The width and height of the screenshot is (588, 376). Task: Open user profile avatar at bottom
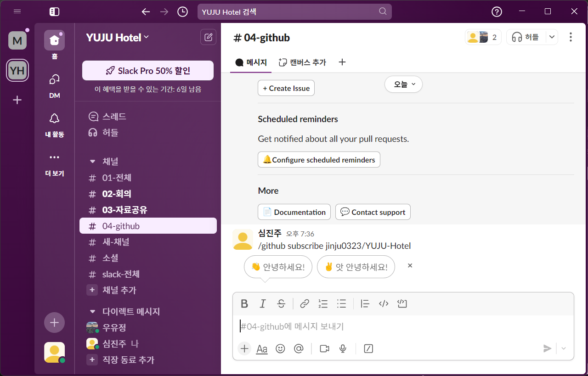click(54, 352)
